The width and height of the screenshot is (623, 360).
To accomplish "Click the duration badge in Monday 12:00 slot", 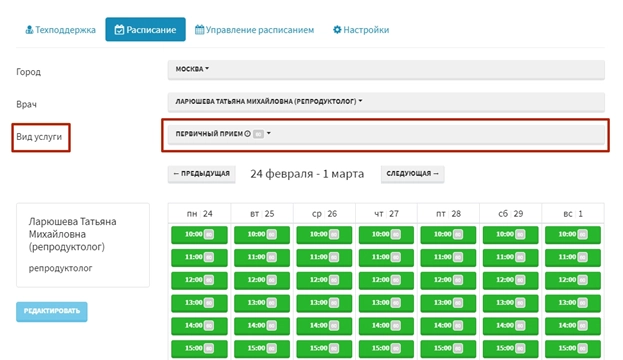I will tap(209, 280).
